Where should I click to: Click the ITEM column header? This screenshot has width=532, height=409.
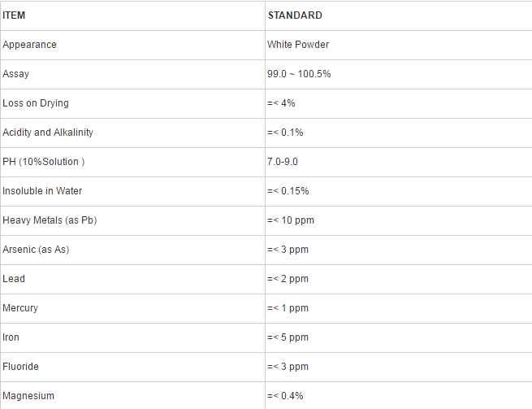tap(14, 15)
